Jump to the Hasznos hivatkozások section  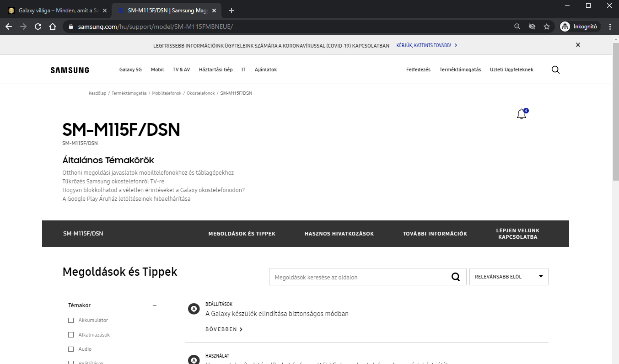click(x=339, y=234)
